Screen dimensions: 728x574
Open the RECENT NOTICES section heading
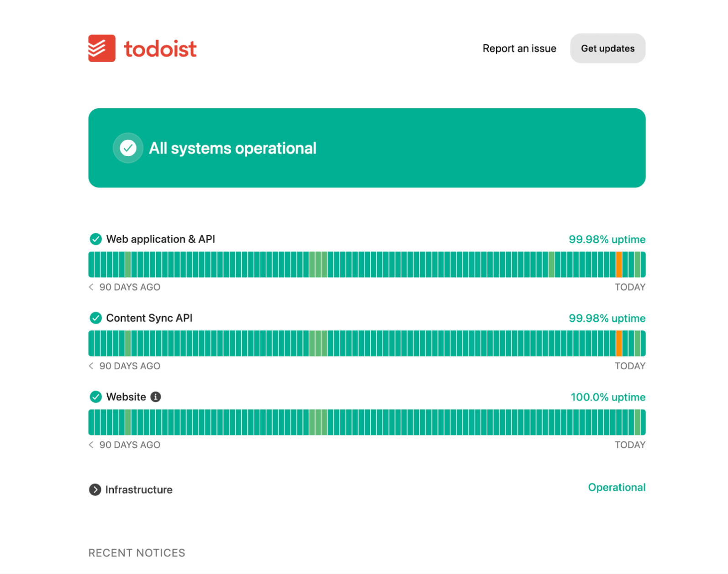[137, 553]
